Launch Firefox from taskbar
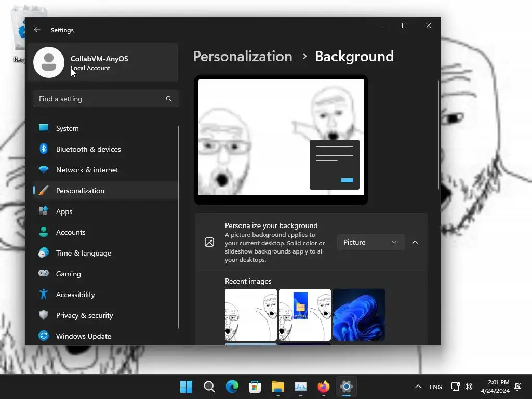Image resolution: width=532 pixels, height=399 pixels. (x=323, y=387)
